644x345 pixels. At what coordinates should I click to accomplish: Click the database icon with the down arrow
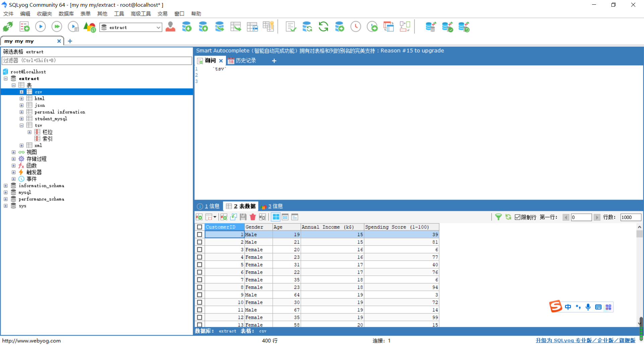click(187, 27)
